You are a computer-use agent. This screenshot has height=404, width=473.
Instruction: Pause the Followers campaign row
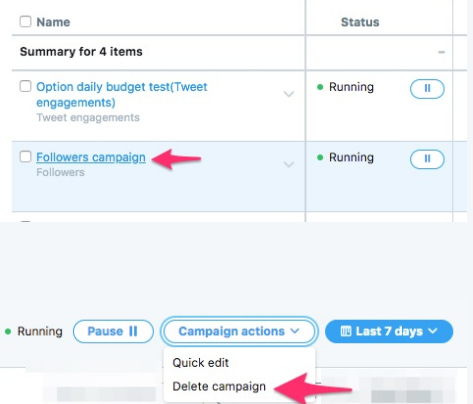click(x=427, y=159)
